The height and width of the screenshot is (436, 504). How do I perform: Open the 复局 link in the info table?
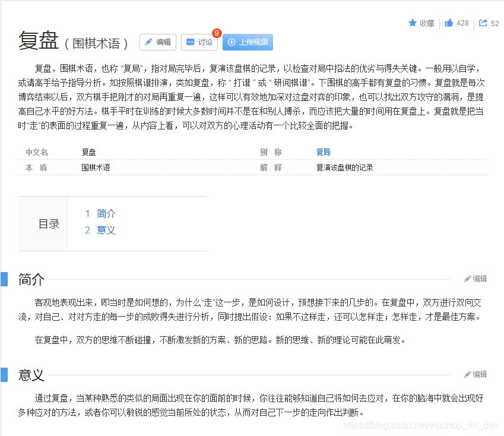[x=324, y=152]
